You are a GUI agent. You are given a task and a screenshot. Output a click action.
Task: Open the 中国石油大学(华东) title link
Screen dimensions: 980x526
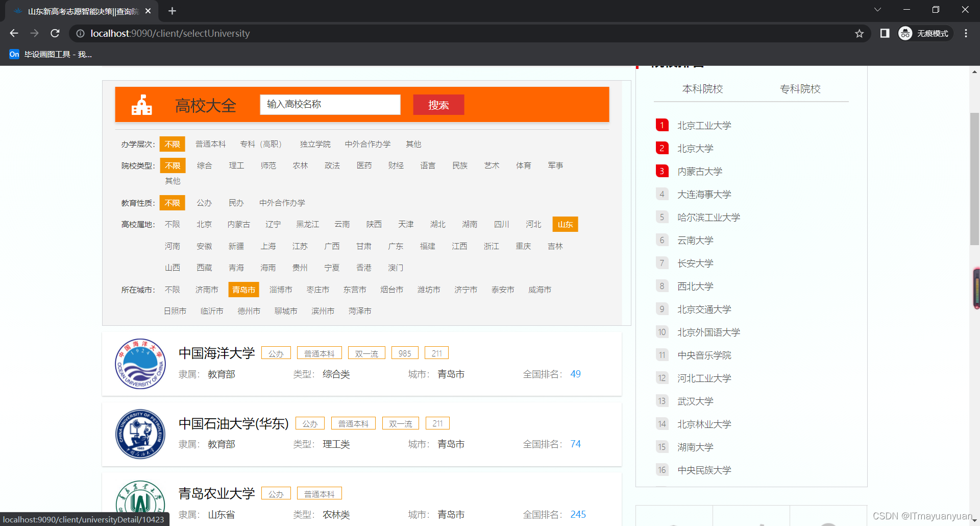click(233, 423)
